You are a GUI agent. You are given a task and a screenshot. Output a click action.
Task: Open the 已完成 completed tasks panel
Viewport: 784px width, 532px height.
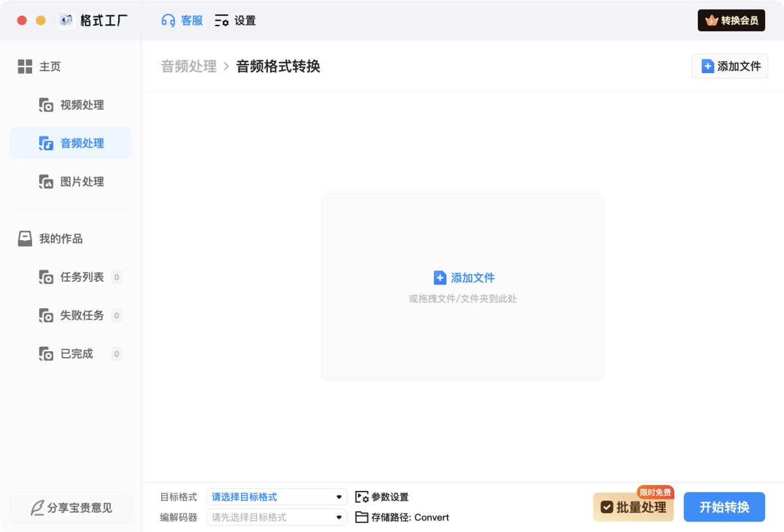[77, 353]
